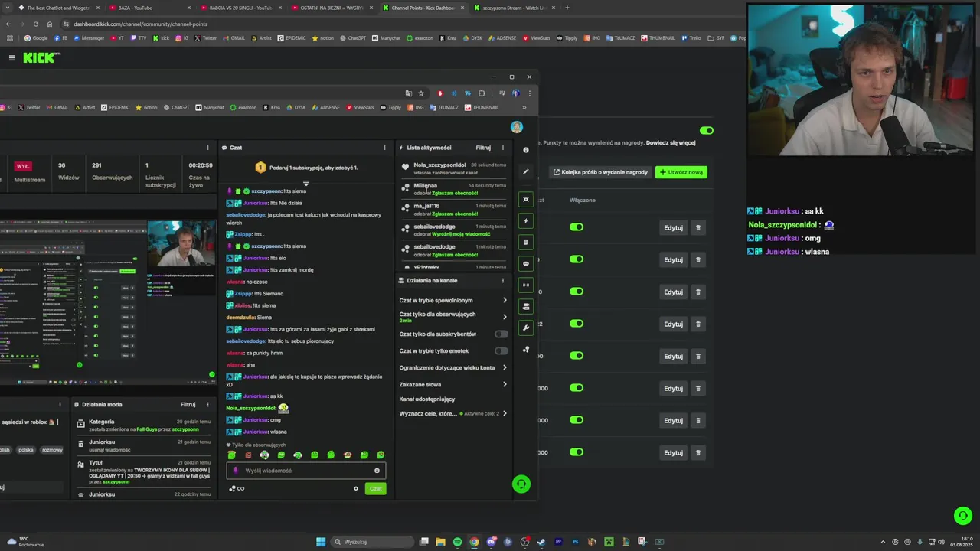This screenshot has width=980, height=551.
Task: Click the camera icon in popup sidebar
Action: click(525, 199)
